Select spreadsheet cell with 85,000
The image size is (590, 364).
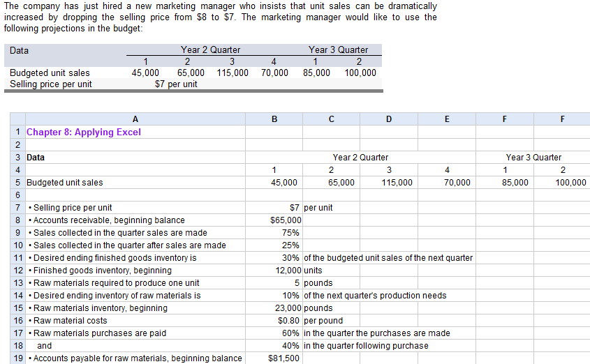coord(505,183)
